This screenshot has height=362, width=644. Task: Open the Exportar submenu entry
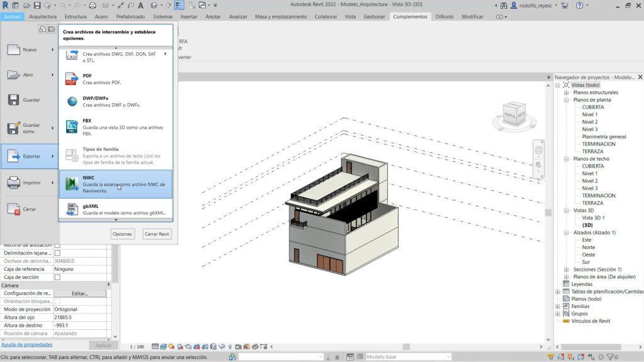30,156
